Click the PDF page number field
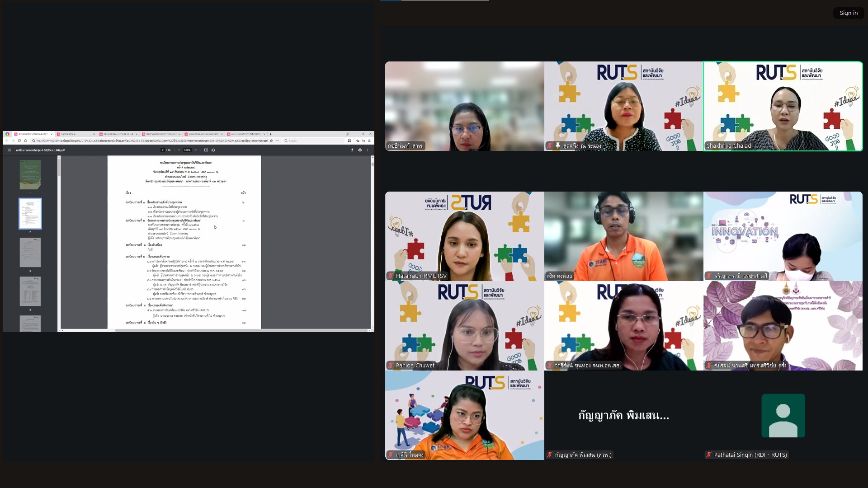 click(163, 150)
